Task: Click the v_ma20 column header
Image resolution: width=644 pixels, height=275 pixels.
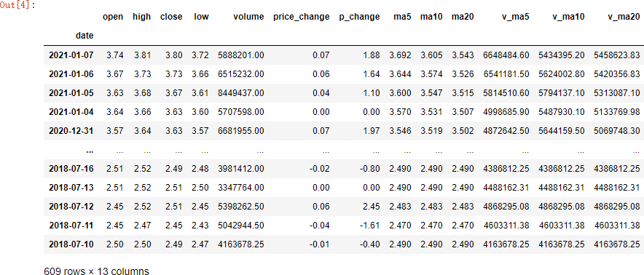Action: pos(624,17)
